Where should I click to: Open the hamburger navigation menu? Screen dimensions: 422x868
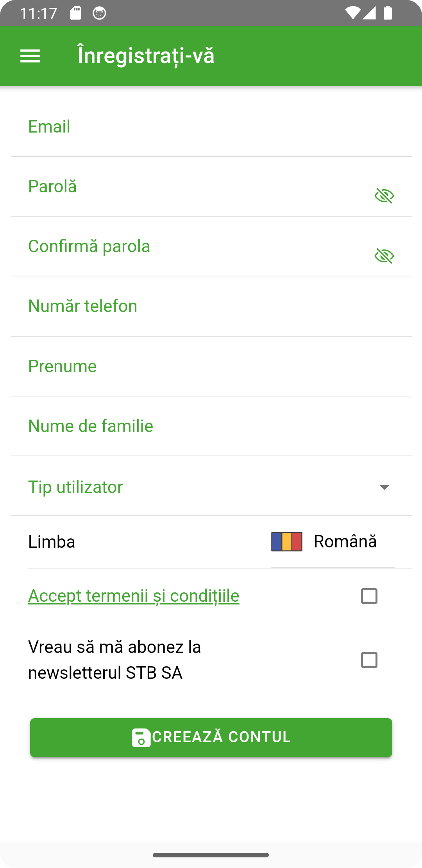point(30,56)
